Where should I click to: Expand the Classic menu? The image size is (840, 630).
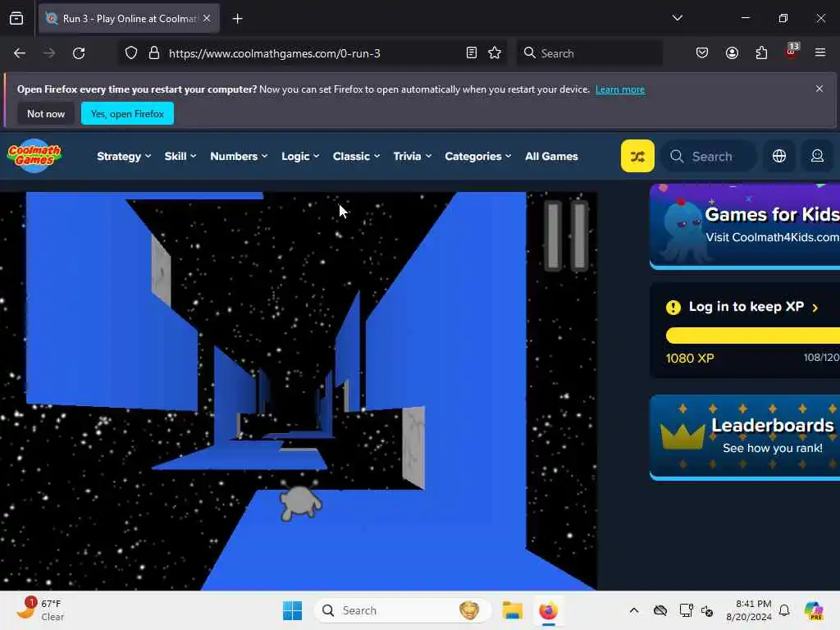[x=356, y=156]
